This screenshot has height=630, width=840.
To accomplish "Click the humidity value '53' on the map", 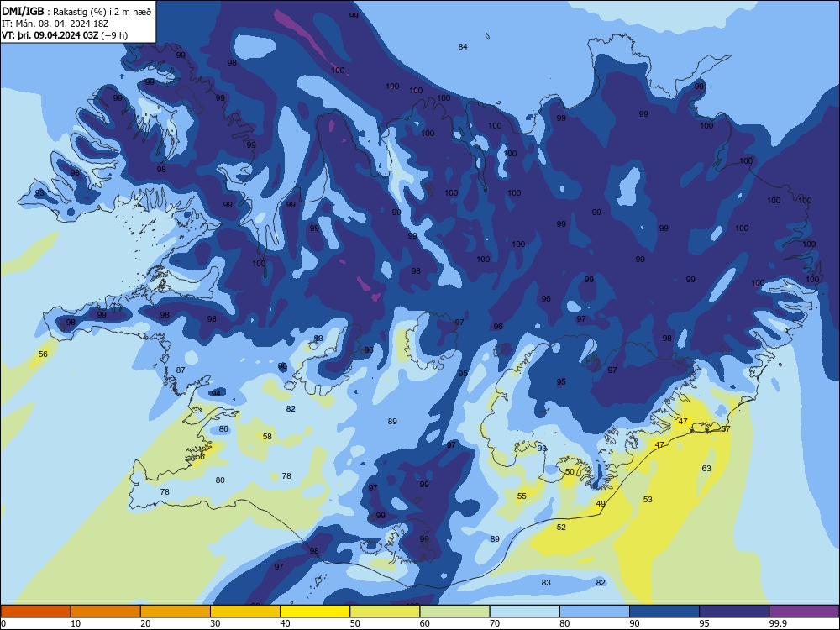I will (648, 500).
